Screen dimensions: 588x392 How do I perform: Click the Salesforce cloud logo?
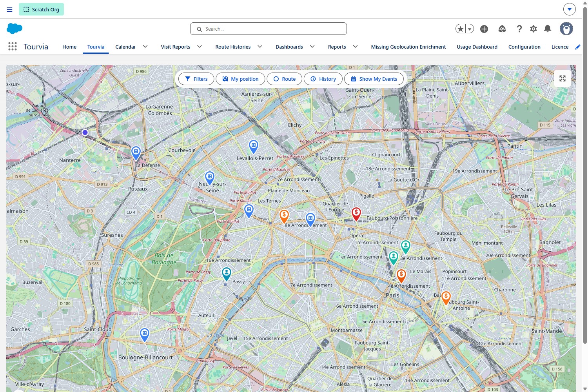click(15, 29)
